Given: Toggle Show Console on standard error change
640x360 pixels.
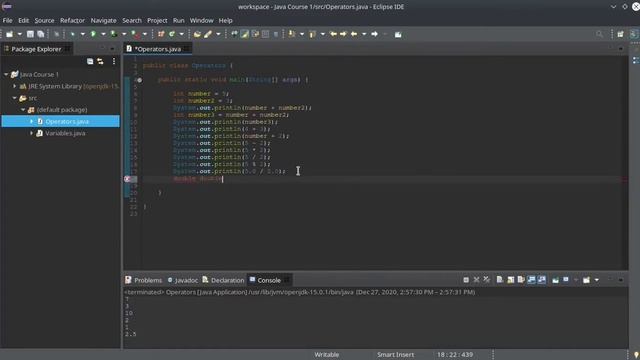Looking at the screenshot, I should tap(542, 280).
